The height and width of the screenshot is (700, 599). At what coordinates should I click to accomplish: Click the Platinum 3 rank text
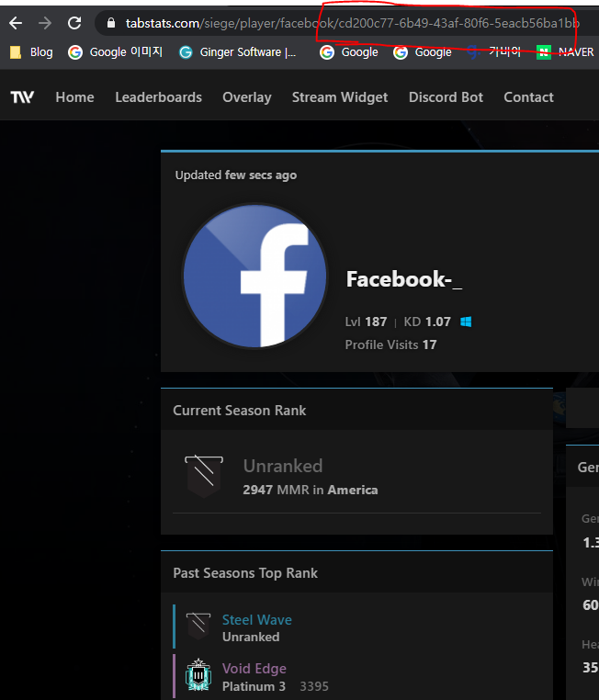[254, 686]
